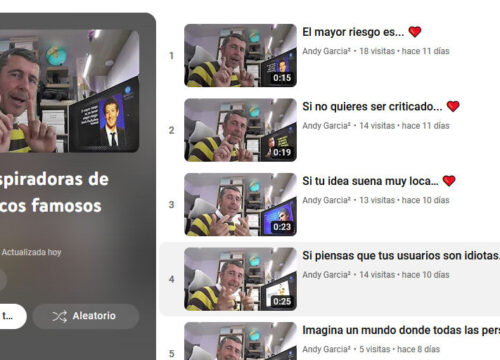This screenshot has height=360, width=500.
Task: Click the 0:19 duration badge
Action: (282, 153)
